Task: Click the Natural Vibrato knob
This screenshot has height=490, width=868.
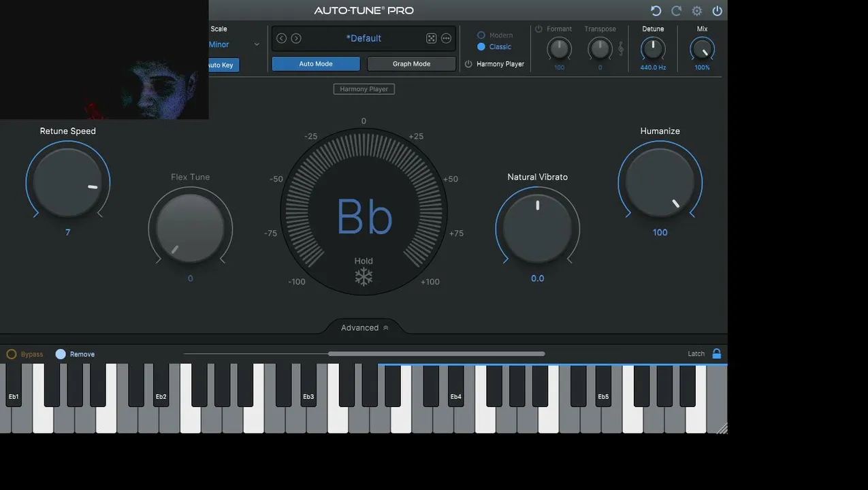Action: coord(538,229)
